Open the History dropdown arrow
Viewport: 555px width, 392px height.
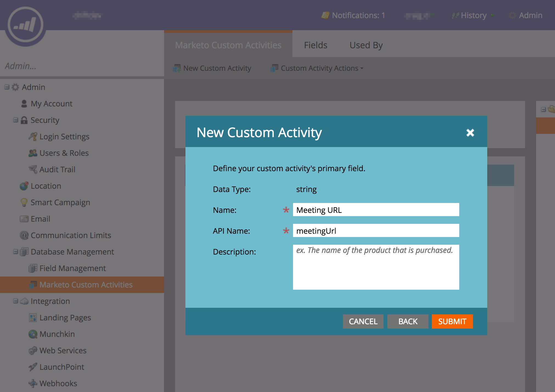tap(492, 15)
